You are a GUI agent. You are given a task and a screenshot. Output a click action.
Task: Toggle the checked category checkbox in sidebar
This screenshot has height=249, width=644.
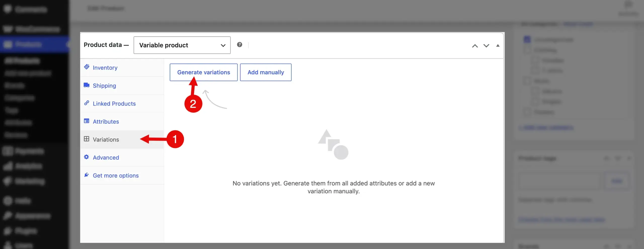click(527, 40)
